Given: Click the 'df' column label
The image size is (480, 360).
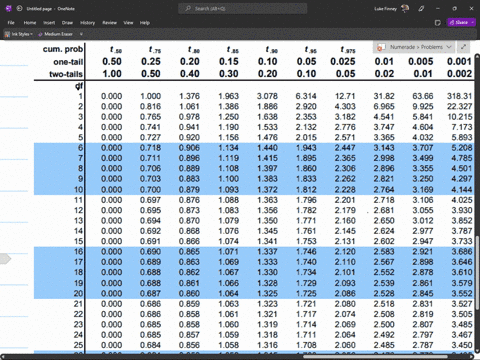Looking at the screenshot, I should (79, 86).
